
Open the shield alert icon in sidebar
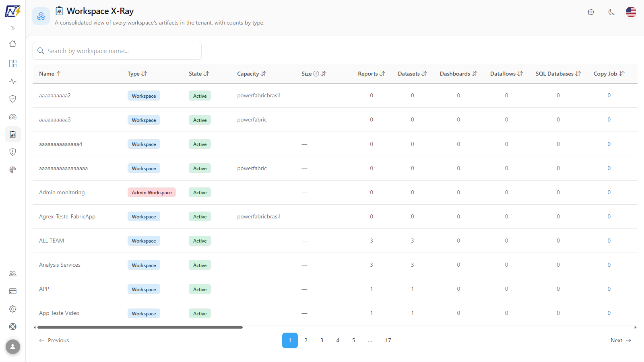tap(13, 152)
